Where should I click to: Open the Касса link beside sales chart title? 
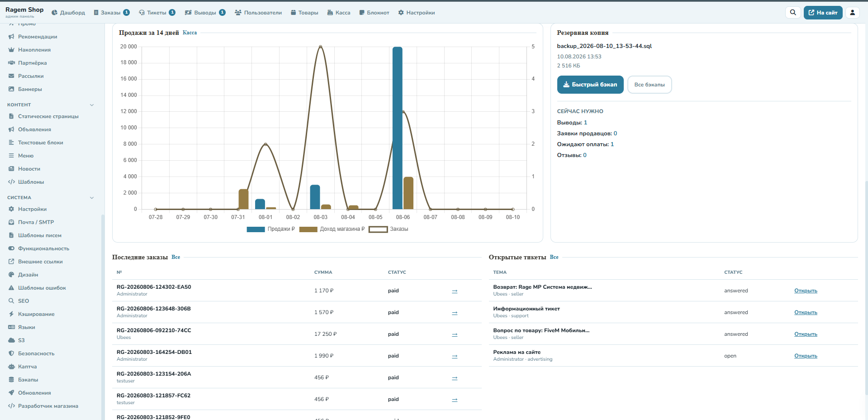190,33
